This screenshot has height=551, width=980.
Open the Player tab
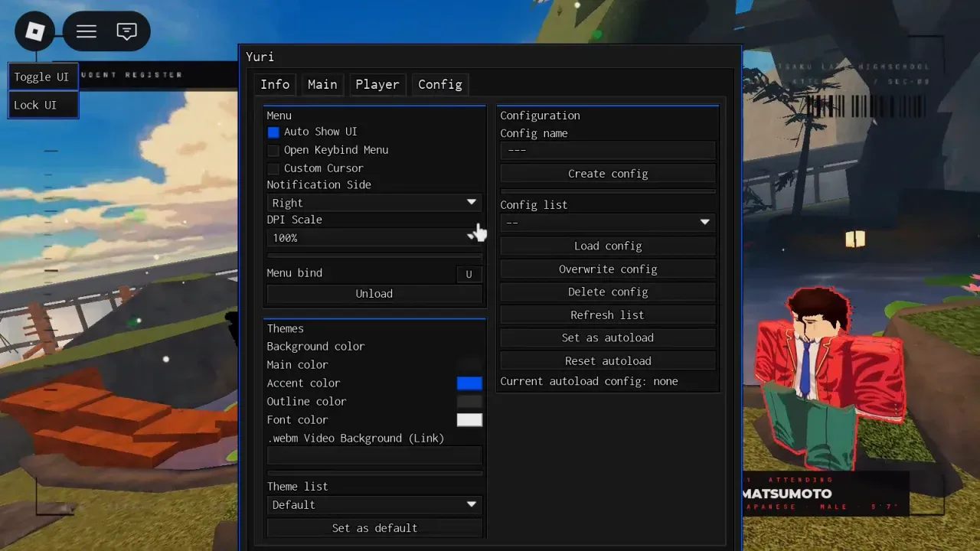(377, 84)
